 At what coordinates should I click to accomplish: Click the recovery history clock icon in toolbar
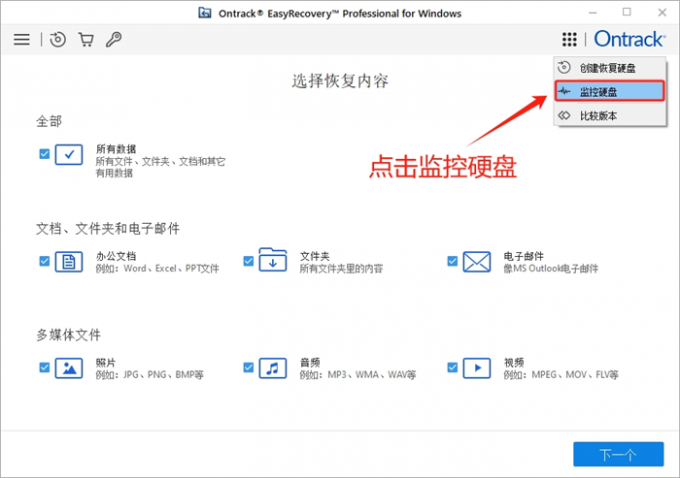[x=58, y=39]
